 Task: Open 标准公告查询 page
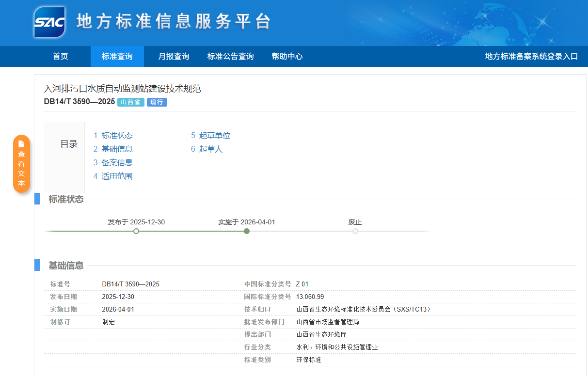pos(230,56)
